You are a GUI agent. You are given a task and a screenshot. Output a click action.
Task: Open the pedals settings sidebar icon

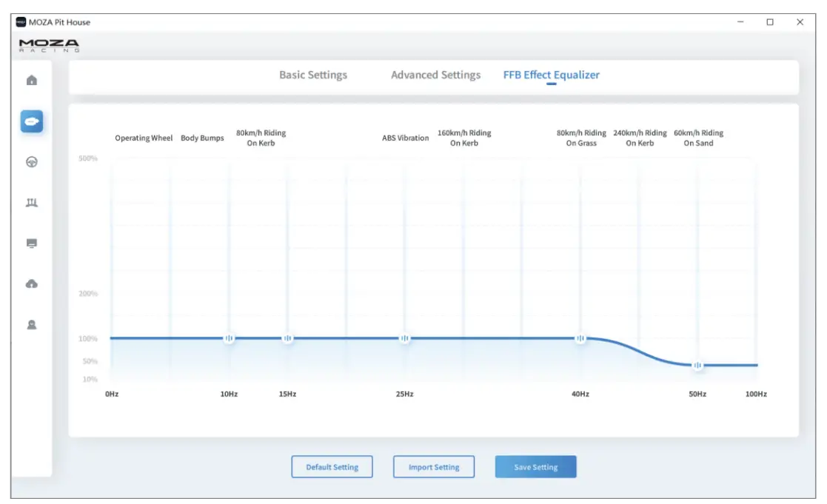click(x=32, y=203)
